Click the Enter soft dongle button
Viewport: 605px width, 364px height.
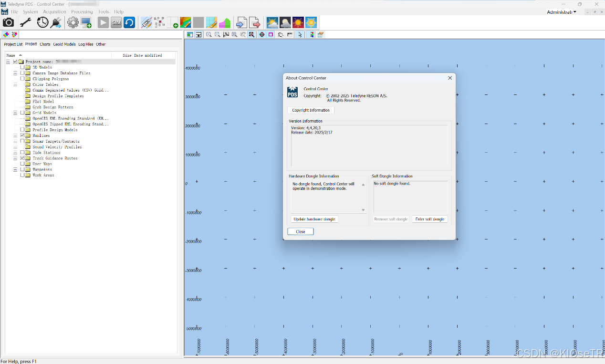(x=430, y=219)
